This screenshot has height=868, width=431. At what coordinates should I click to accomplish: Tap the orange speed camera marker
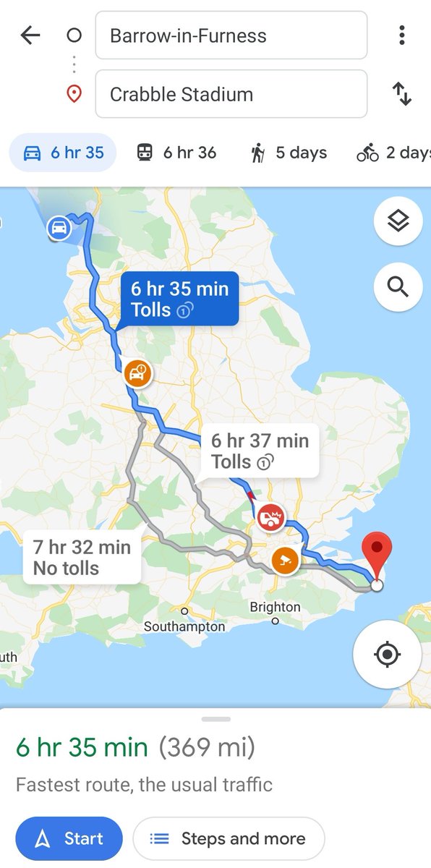[285, 561]
